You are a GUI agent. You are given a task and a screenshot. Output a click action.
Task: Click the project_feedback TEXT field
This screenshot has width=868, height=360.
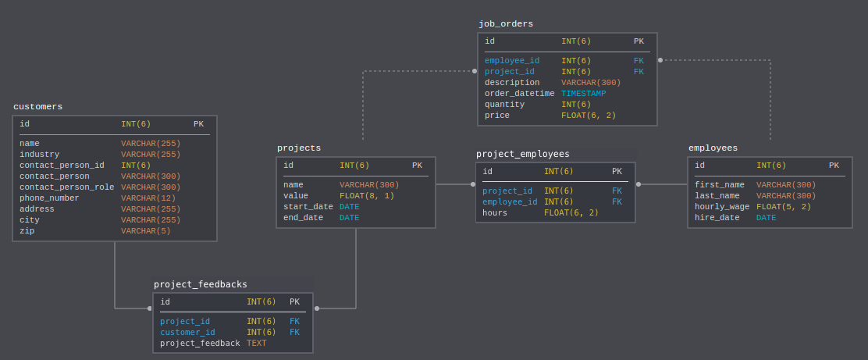(x=233, y=344)
